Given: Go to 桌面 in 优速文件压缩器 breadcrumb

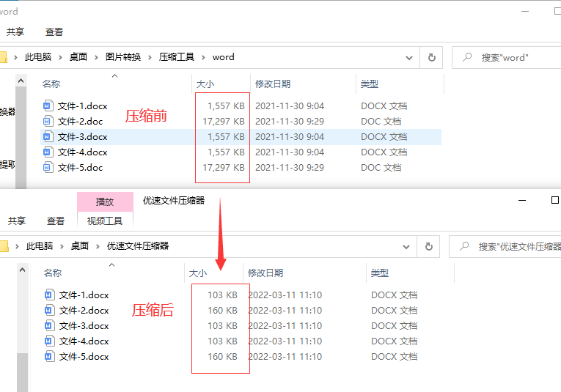Looking at the screenshot, I should click(79, 246).
